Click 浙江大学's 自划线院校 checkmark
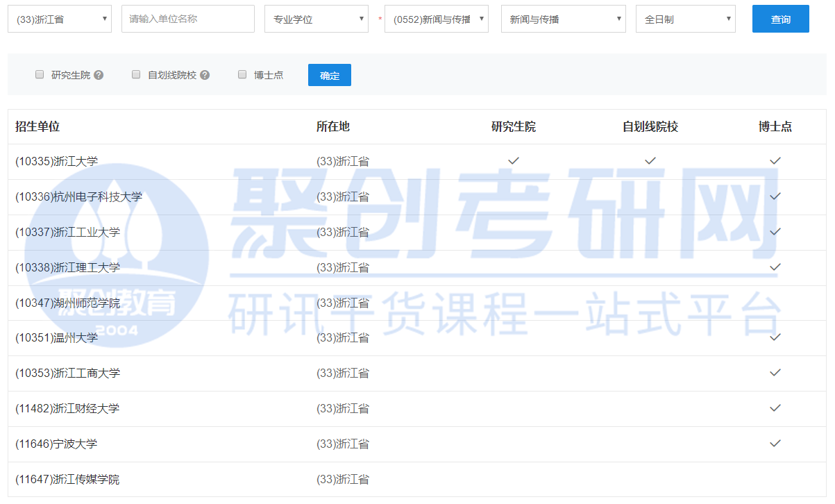Viewport: 835px width, 504px height. pyautogui.click(x=650, y=160)
